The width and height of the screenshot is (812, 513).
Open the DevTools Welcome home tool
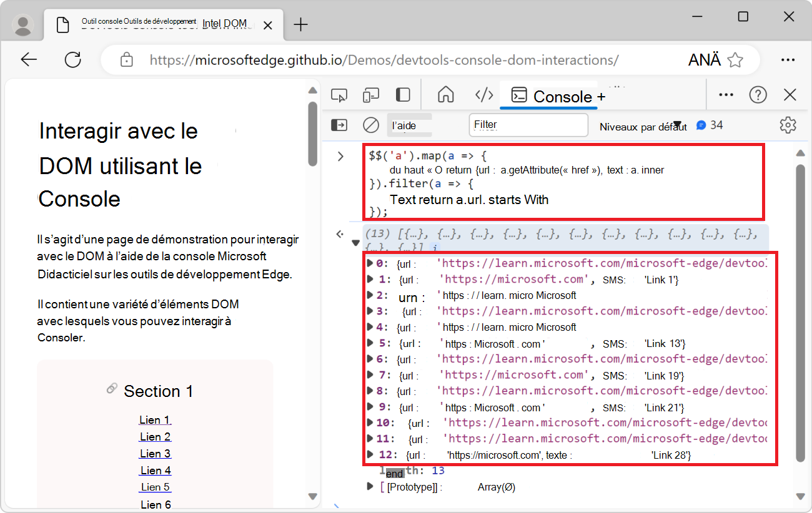pos(445,95)
